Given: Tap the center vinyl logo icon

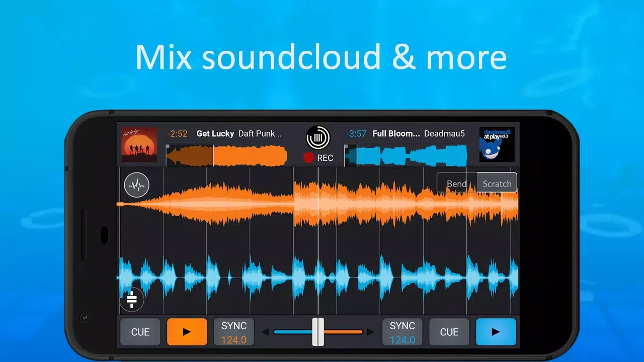Looking at the screenshot, I should (x=318, y=138).
